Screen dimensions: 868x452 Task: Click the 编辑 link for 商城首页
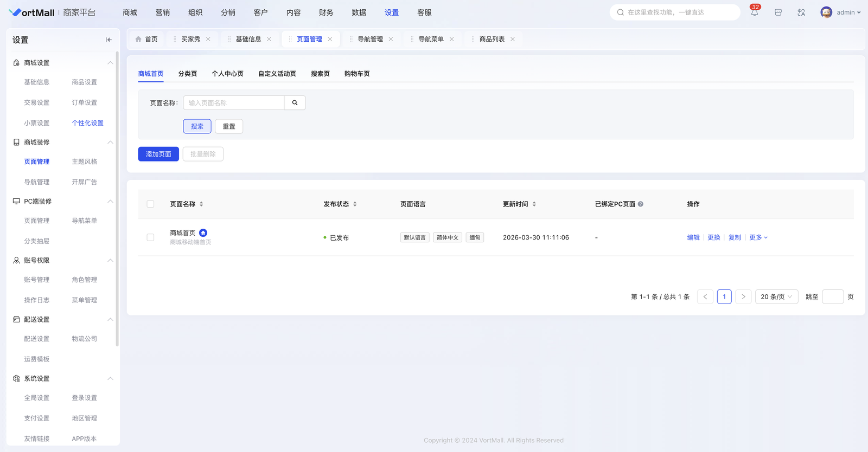[693, 237]
